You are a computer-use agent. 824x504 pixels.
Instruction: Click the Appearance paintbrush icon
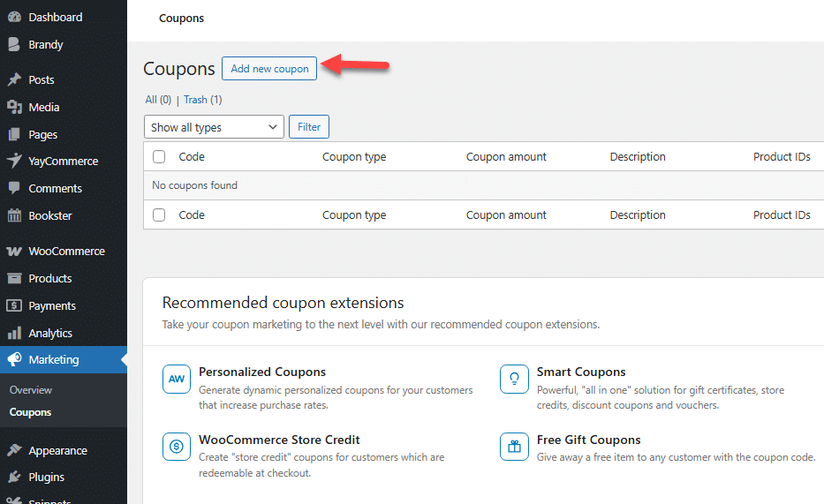click(14, 450)
